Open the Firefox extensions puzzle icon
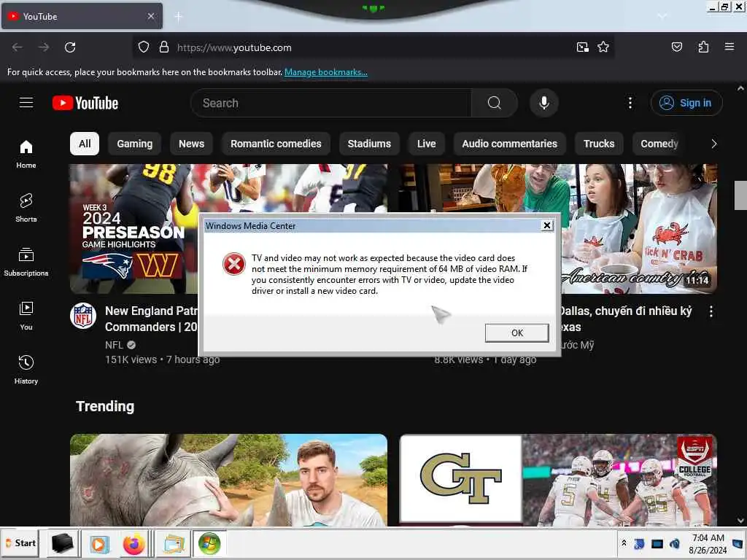The image size is (747, 560). coord(703,47)
